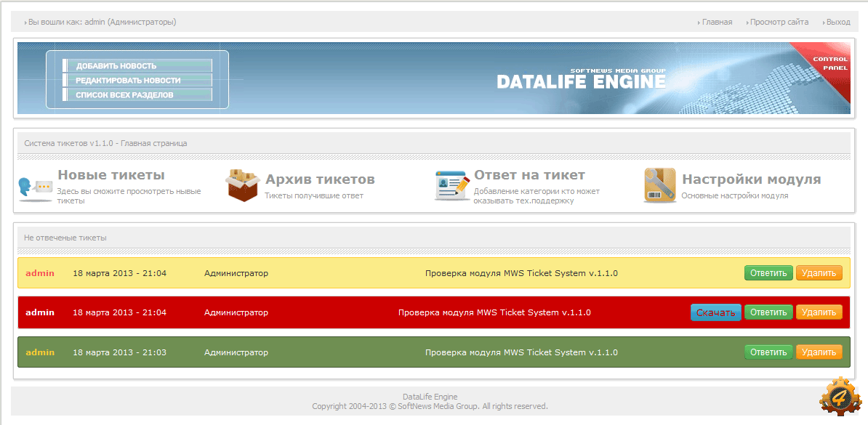Click the Copyright 2004-2013 footer line
This screenshot has width=868, height=425.
coord(430,406)
